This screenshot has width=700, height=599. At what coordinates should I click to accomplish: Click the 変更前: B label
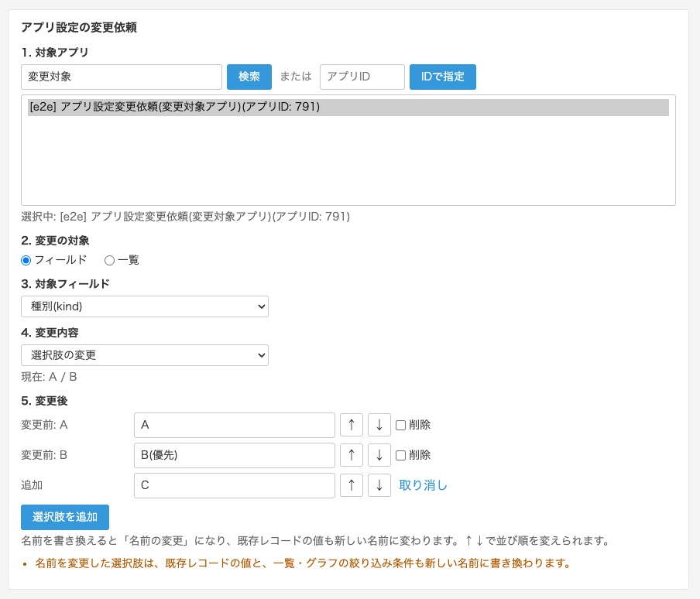[x=44, y=455]
